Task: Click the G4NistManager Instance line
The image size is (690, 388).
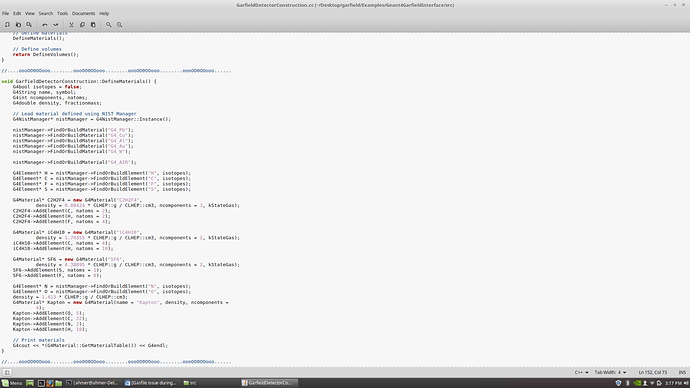Action: 92,119
